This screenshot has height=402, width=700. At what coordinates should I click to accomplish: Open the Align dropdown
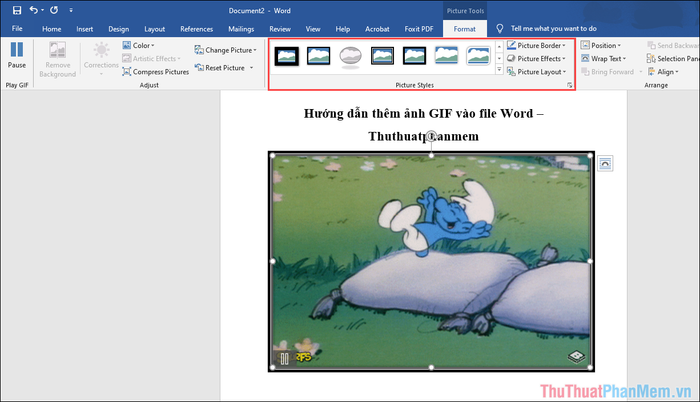click(663, 71)
